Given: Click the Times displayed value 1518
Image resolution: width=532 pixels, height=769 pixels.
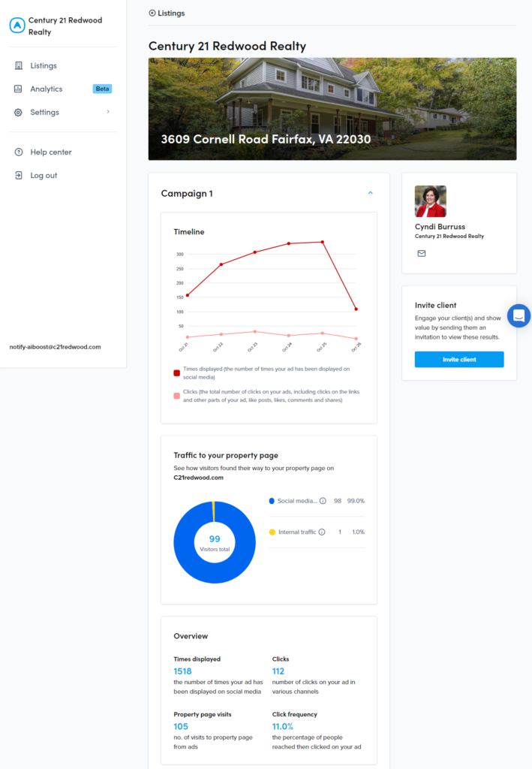Looking at the screenshot, I should click(183, 671).
